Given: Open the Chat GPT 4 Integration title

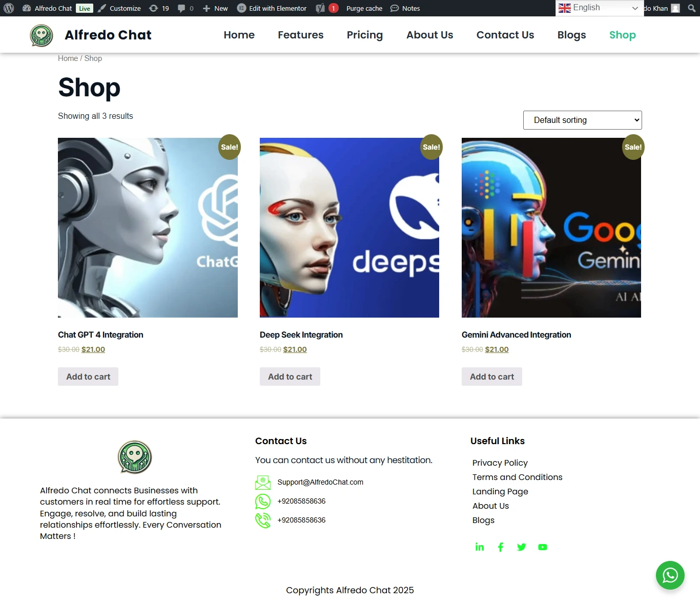Looking at the screenshot, I should tap(100, 335).
